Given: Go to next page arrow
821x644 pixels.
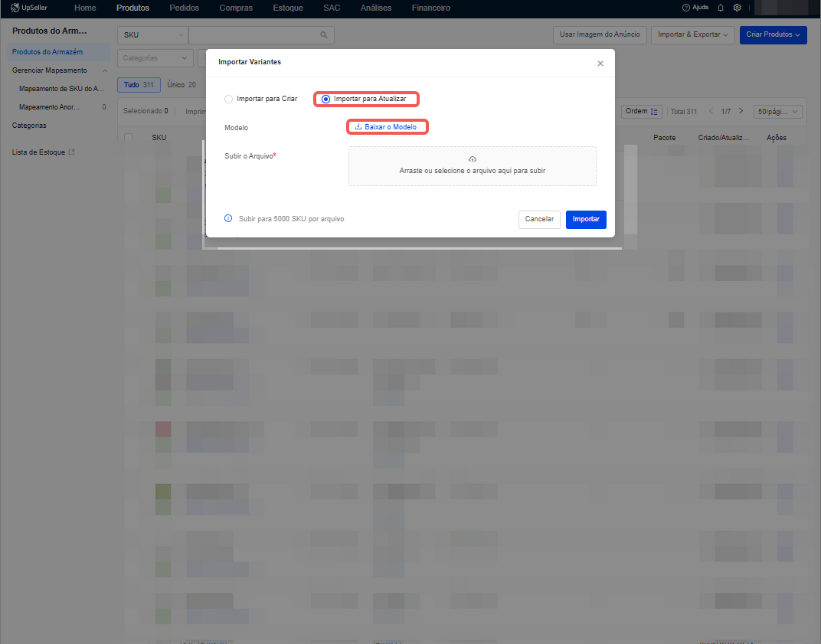Looking at the screenshot, I should (x=741, y=111).
